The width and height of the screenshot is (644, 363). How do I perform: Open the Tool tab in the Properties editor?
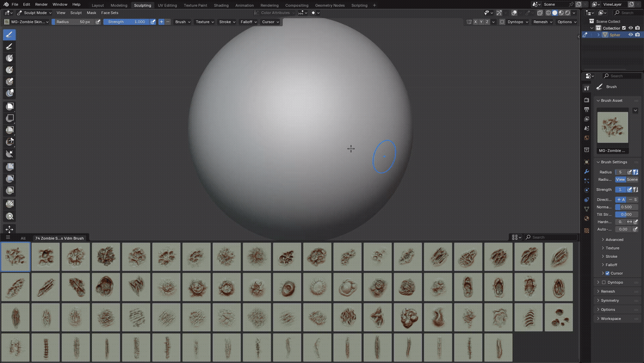[x=587, y=88]
